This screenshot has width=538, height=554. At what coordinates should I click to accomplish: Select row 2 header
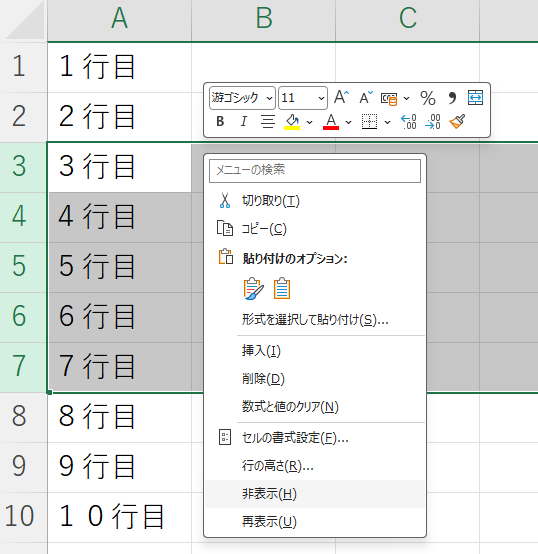click(23, 117)
